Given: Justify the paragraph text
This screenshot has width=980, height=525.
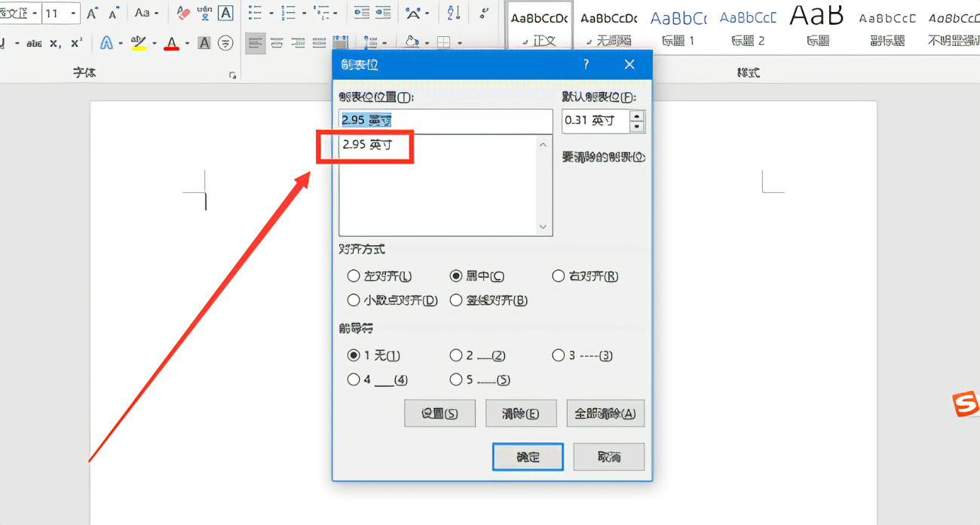Looking at the screenshot, I should (x=319, y=43).
